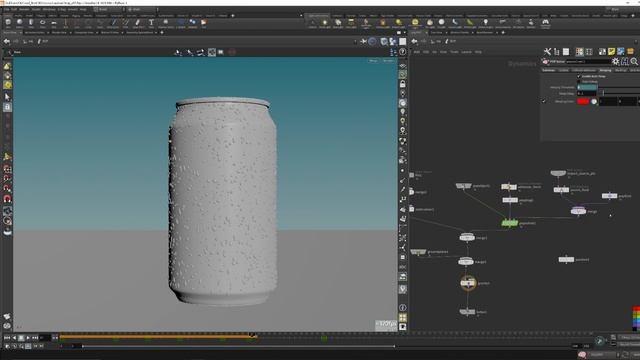Add a Sky Light from the shelf
Viewport: 640px width, 360px height.
click(429, 23)
